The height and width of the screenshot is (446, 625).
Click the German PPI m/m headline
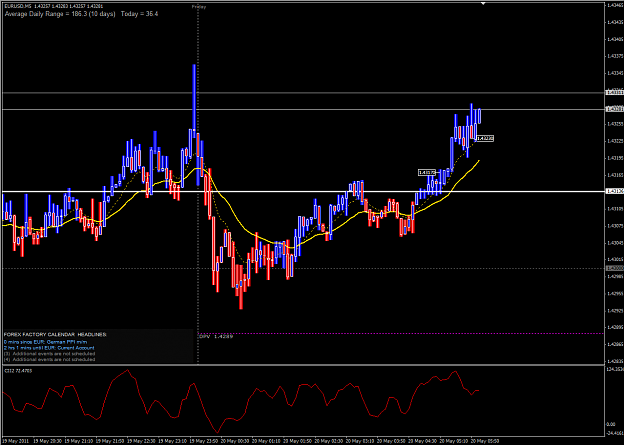tap(45, 342)
